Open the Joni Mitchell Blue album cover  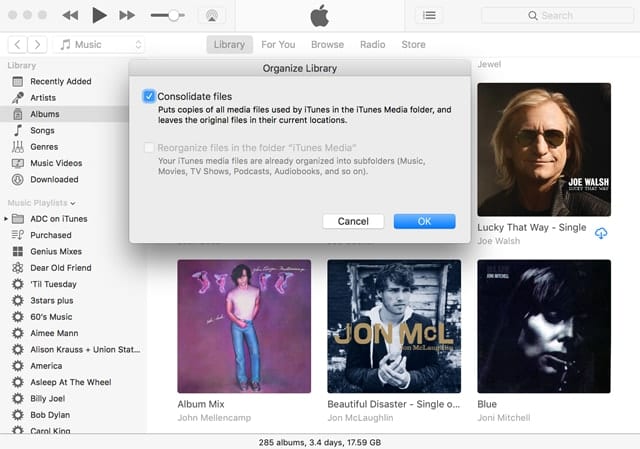click(x=544, y=326)
